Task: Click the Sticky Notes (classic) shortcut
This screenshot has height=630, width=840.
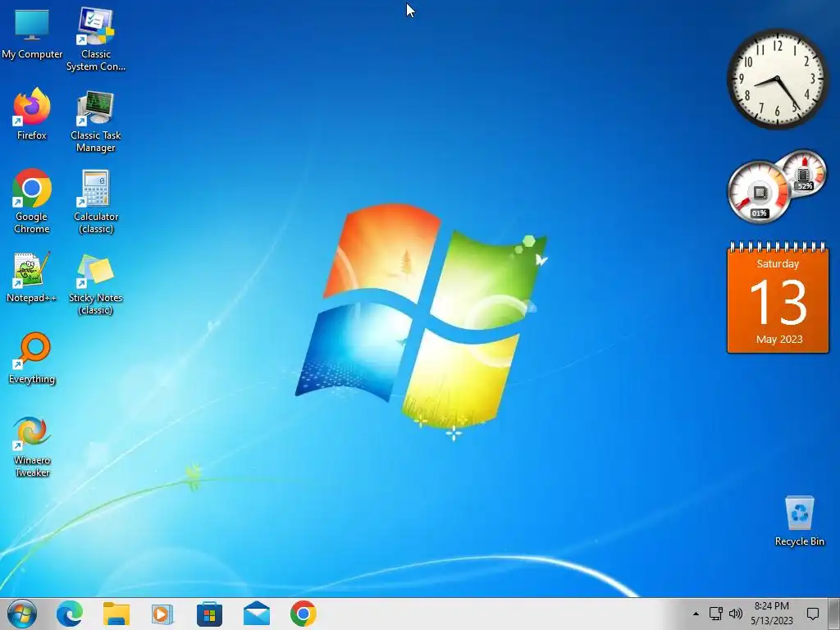Action: (95, 284)
